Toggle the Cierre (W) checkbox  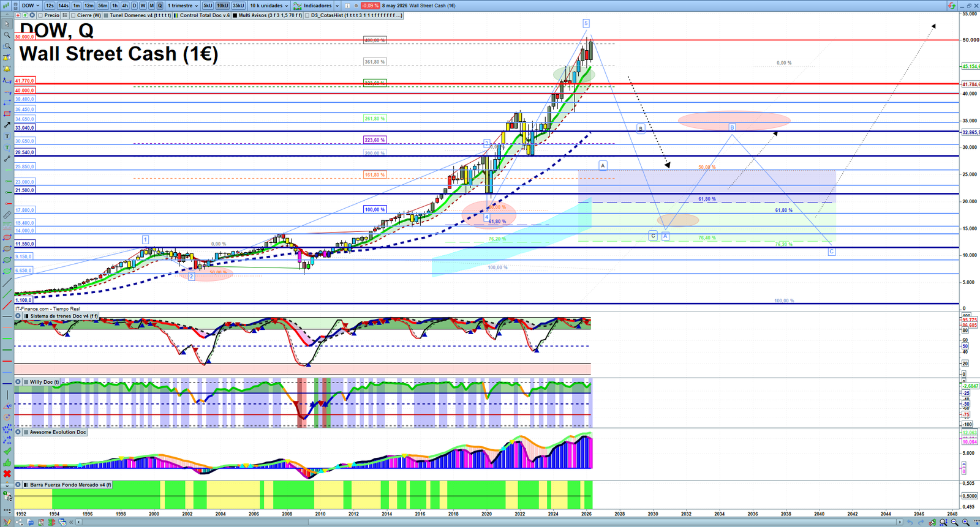73,15
